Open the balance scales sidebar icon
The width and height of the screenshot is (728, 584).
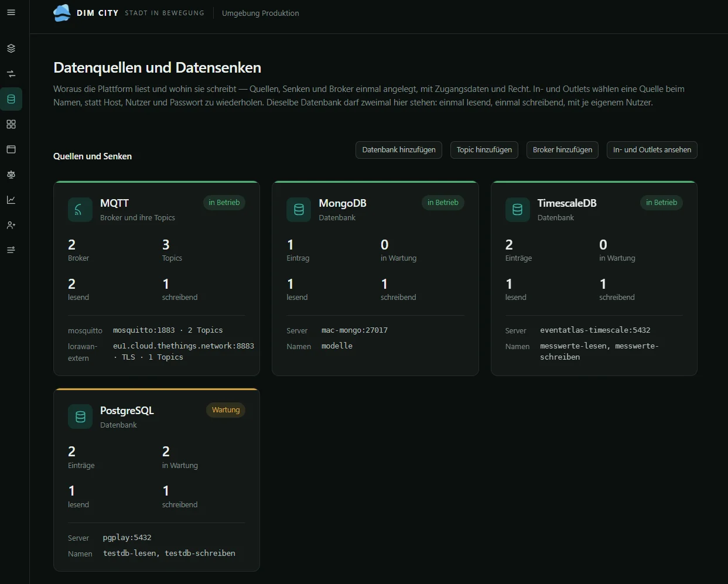(11, 175)
